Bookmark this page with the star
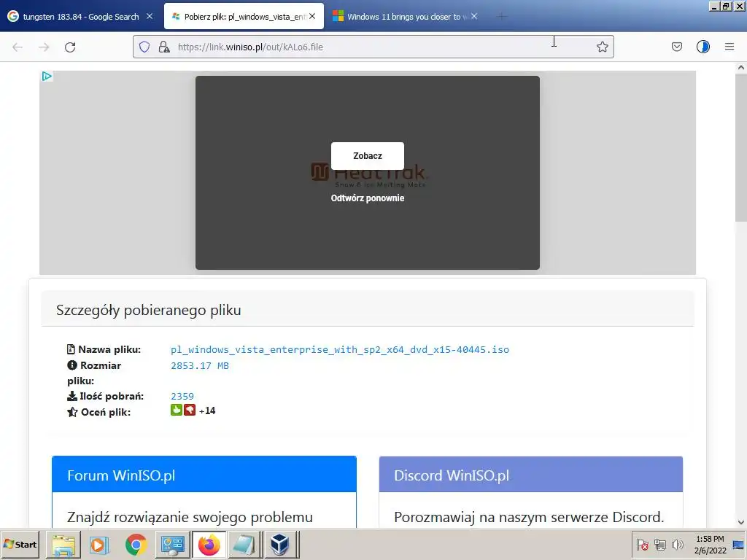 602,47
